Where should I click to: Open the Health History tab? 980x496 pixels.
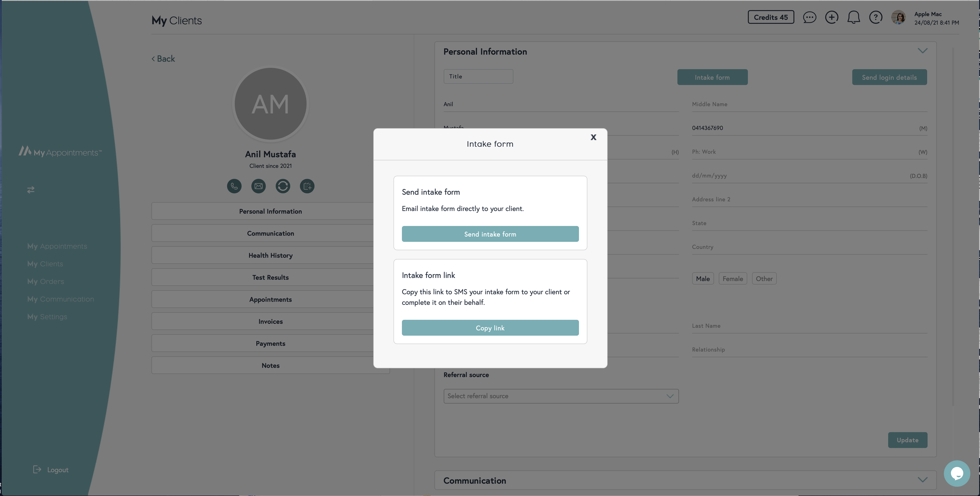pyautogui.click(x=270, y=255)
